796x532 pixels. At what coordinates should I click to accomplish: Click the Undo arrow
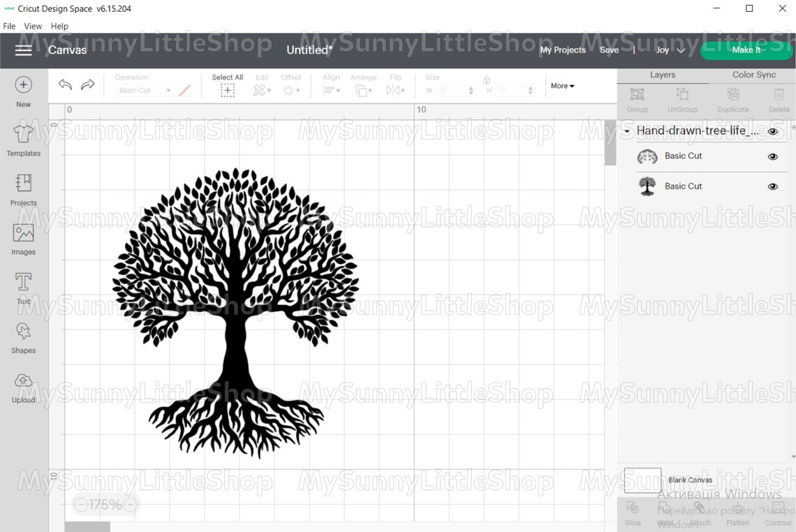pyautogui.click(x=65, y=84)
